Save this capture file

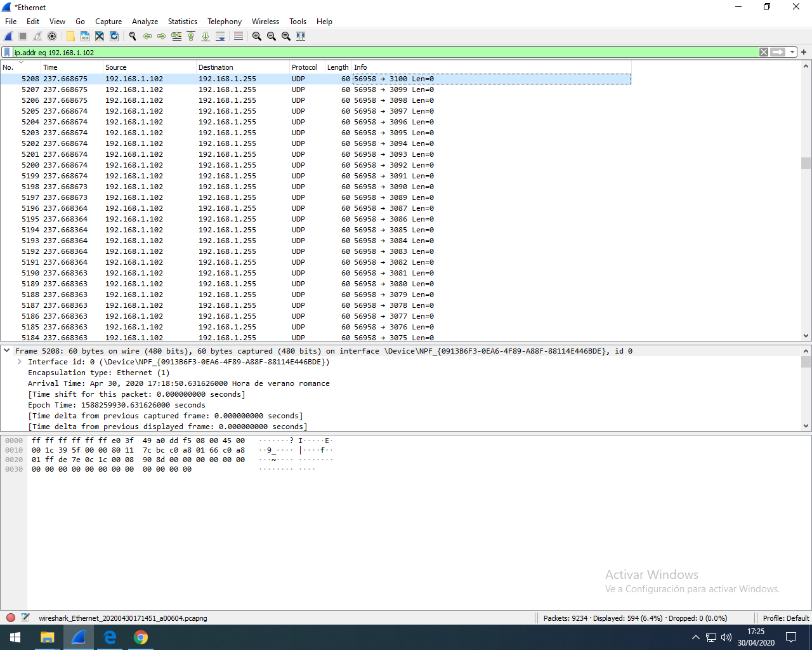(x=85, y=36)
